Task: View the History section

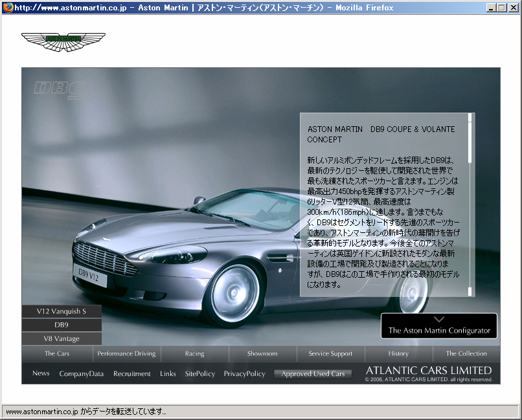Action: coord(398,353)
